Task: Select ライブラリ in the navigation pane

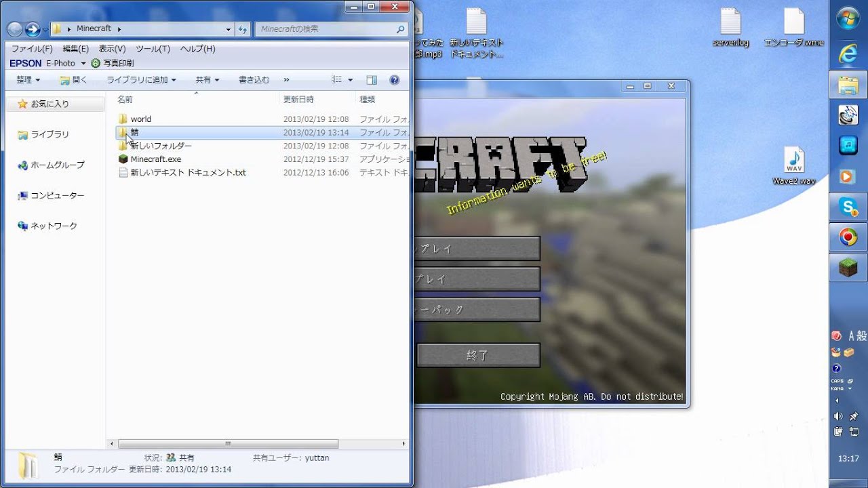Action: 50,134
